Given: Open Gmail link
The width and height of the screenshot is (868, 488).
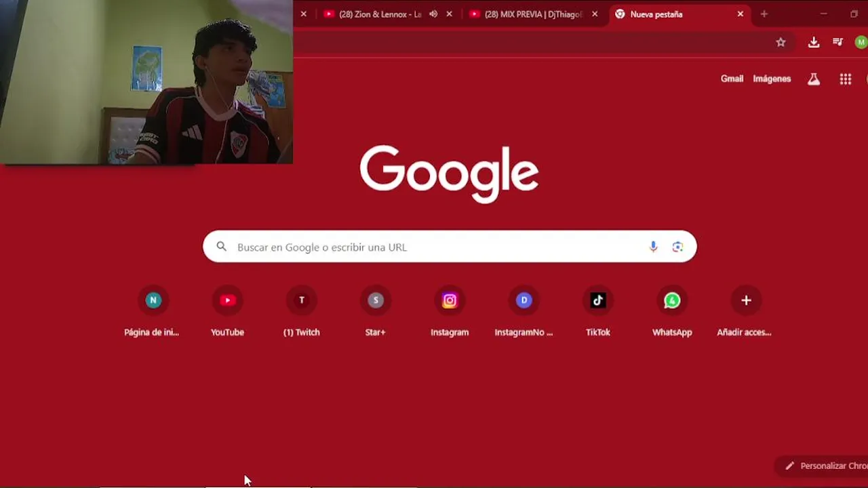Looking at the screenshot, I should click(x=732, y=79).
